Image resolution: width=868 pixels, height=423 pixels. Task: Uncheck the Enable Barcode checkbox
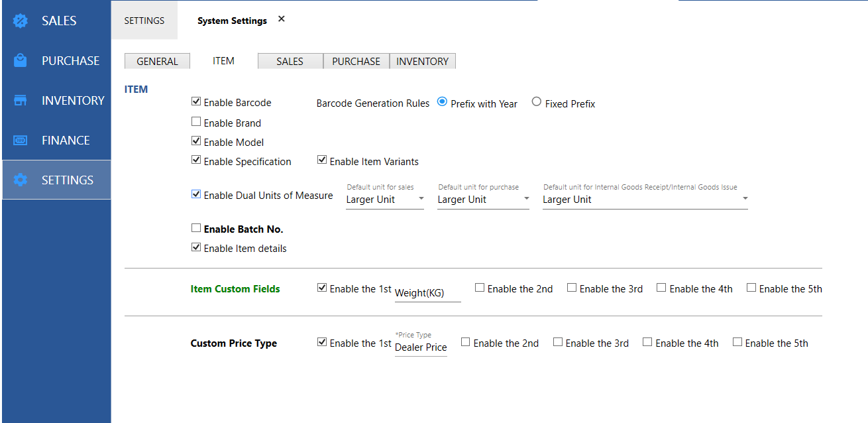coord(196,102)
